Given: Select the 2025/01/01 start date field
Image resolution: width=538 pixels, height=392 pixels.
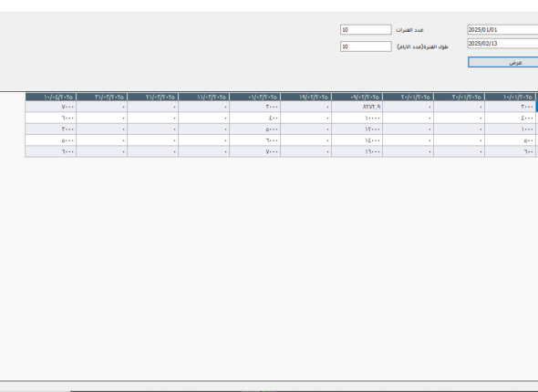Looking at the screenshot, I should pyautogui.click(x=502, y=29).
